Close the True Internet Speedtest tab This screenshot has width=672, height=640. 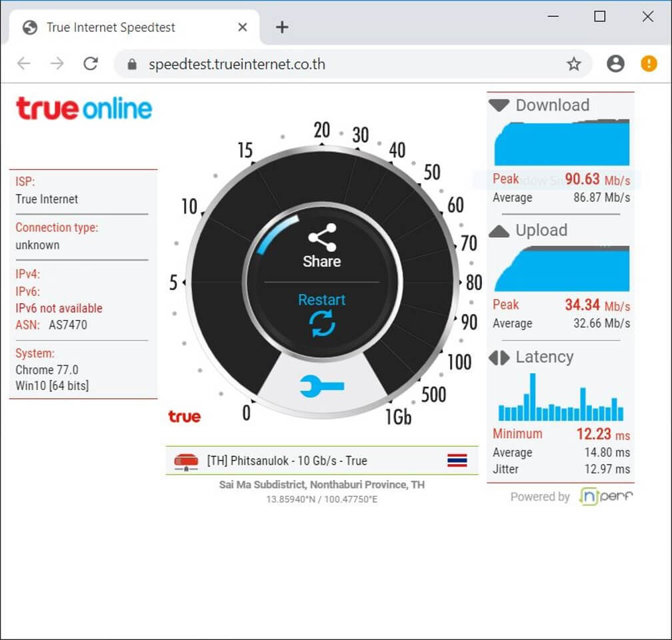click(x=243, y=27)
